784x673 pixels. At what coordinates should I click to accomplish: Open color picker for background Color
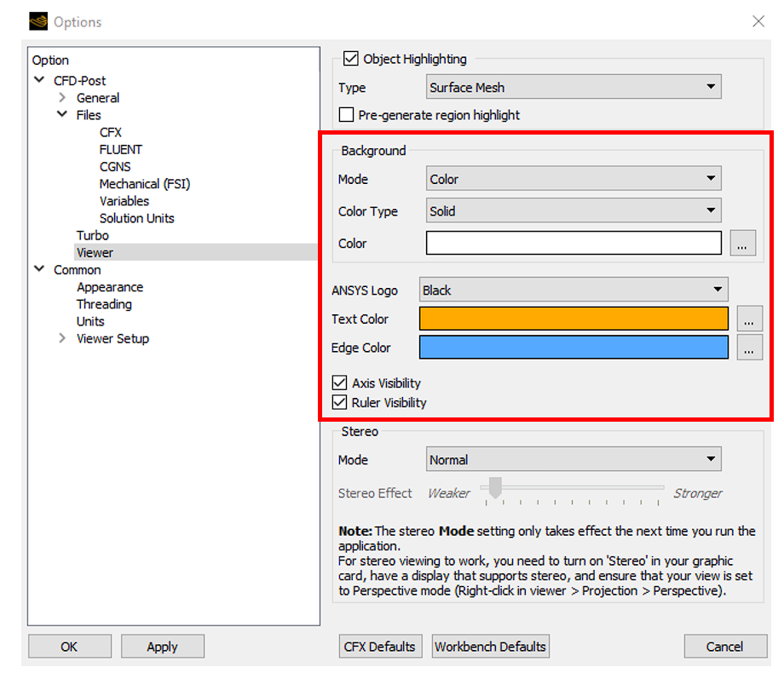(x=742, y=243)
